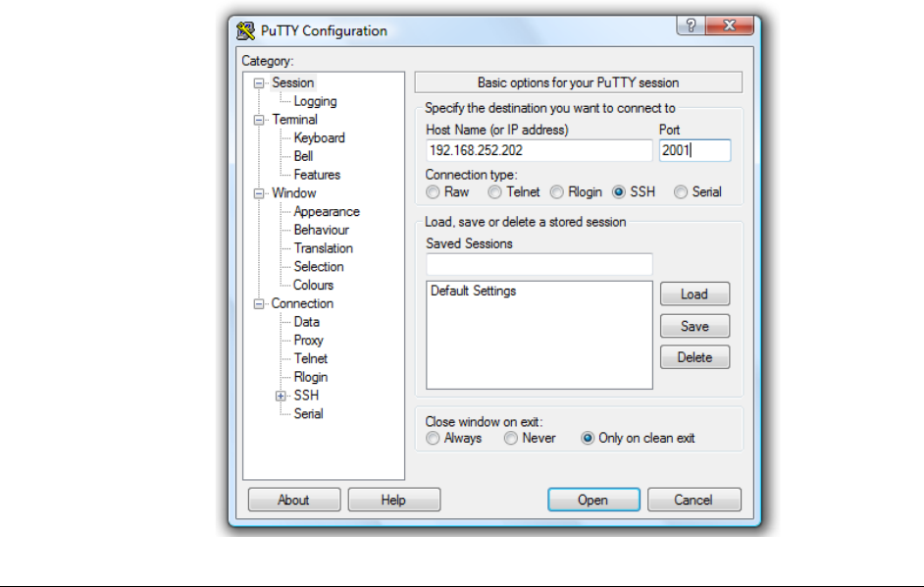Click the Help button
Viewport: 924px width, 587px height.
click(393, 500)
